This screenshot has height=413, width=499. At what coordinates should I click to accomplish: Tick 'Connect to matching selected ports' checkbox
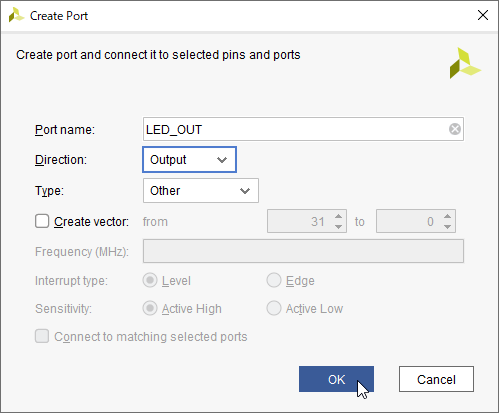click(x=42, y=336)
